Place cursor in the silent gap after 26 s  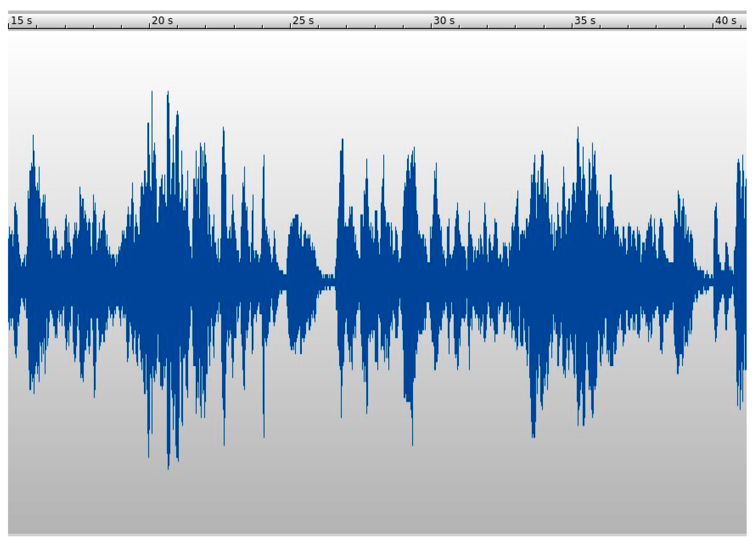tap(328, 282)
